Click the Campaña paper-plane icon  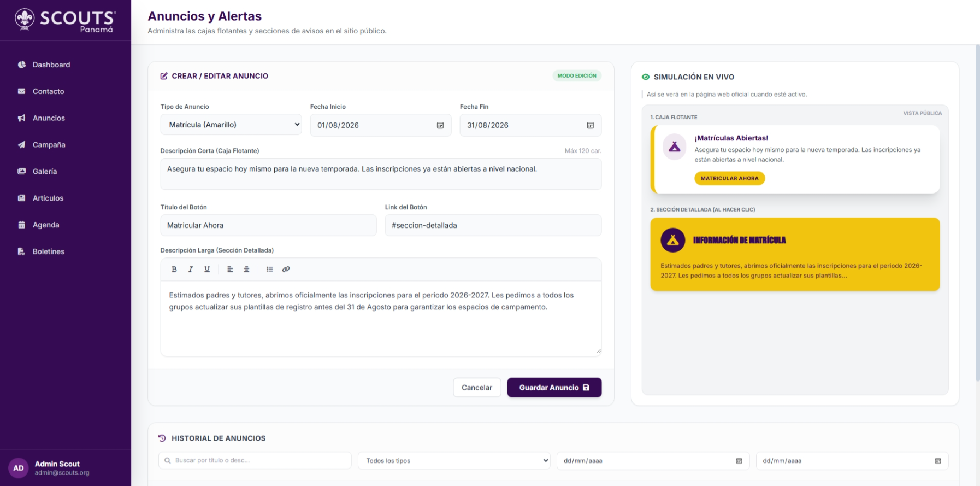coord(22,145)
